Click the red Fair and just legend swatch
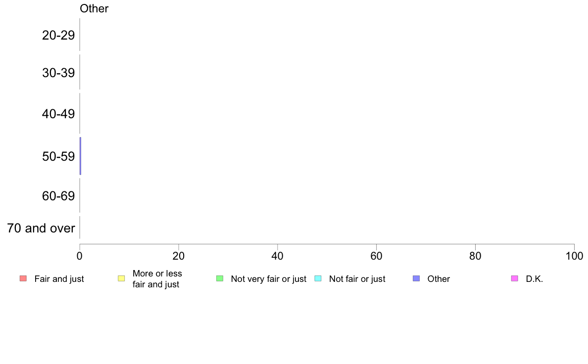Image resolution: width=588 pixels, height=364 pixels. (23, 278)
